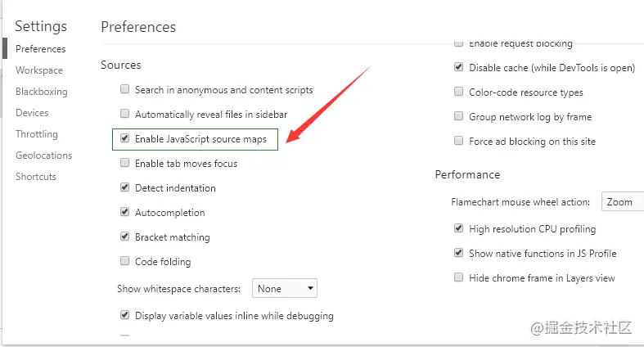Toggle High resolution CPU profiling
The width and height of the screenshot is (644, 347).
pyautogui.click(x=459, y=229)
